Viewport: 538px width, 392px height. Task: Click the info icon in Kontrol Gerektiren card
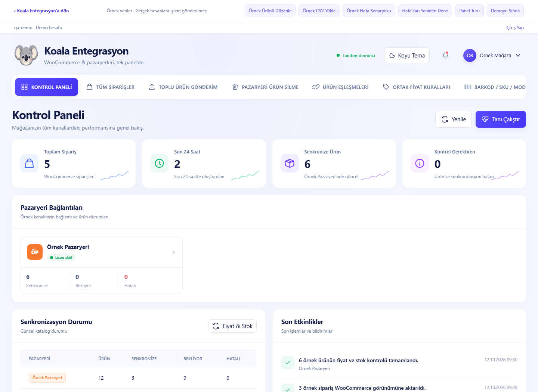click(420, 164)
